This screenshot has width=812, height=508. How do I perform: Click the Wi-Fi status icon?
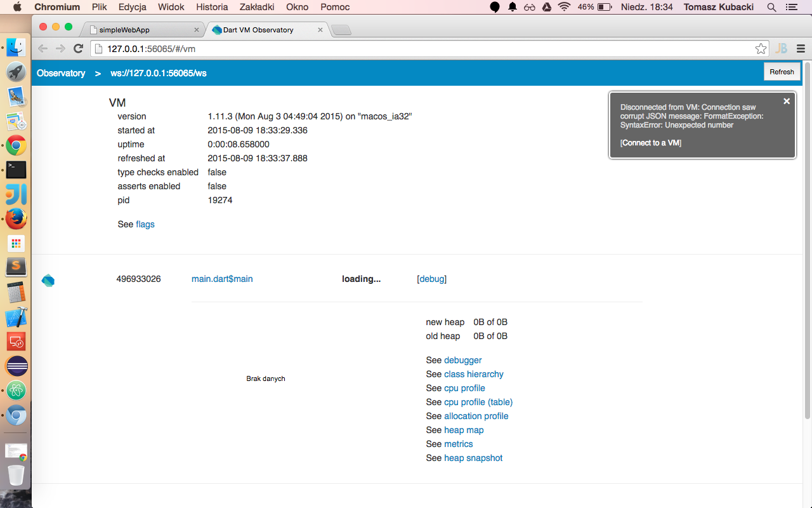click(x=564, y=7)
